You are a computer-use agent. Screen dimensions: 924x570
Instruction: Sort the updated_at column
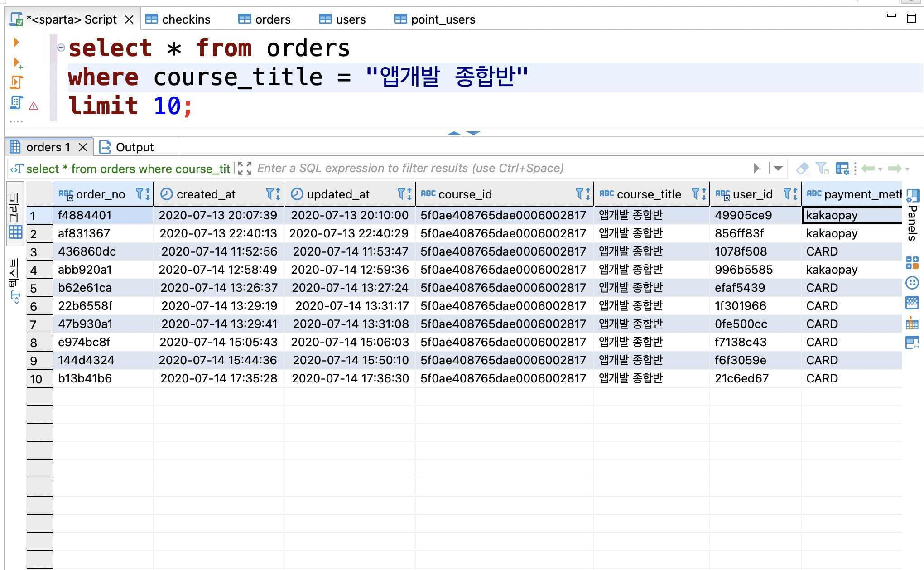pyautogui.click(x=409, y=194)
